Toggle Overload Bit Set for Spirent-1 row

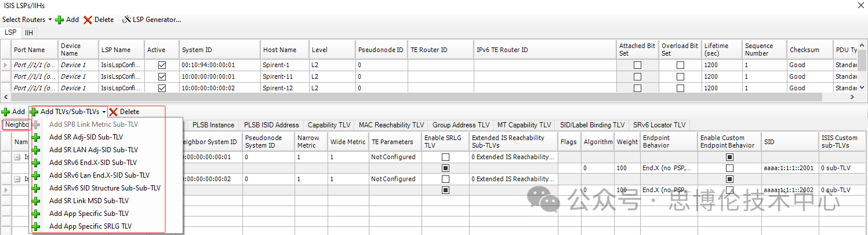(680, 65)
